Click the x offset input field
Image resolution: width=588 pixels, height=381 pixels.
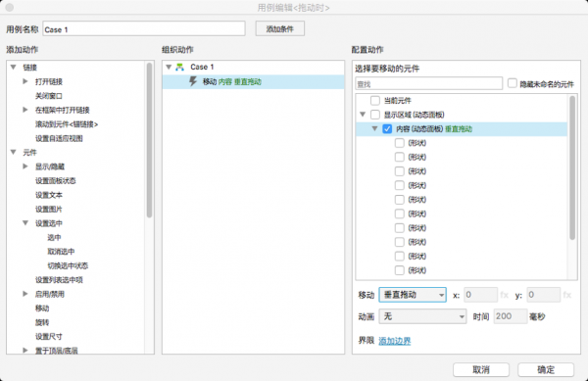pos(480,295)
